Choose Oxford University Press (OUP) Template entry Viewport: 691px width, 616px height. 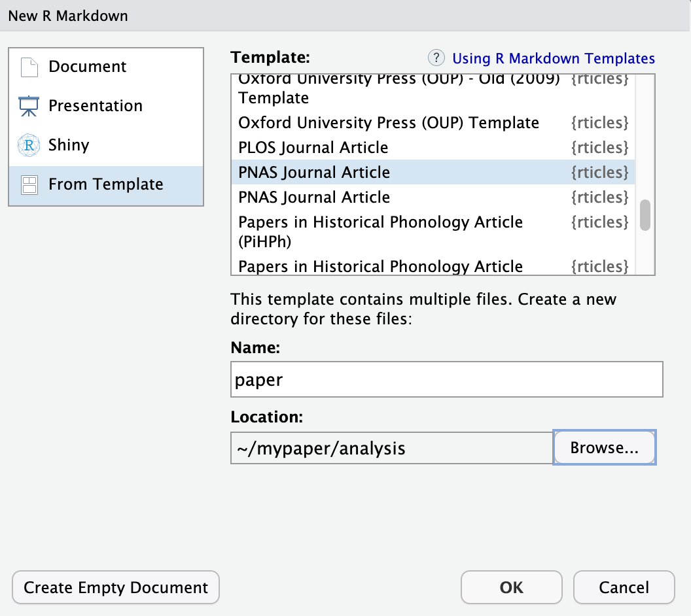click(389, 123)
